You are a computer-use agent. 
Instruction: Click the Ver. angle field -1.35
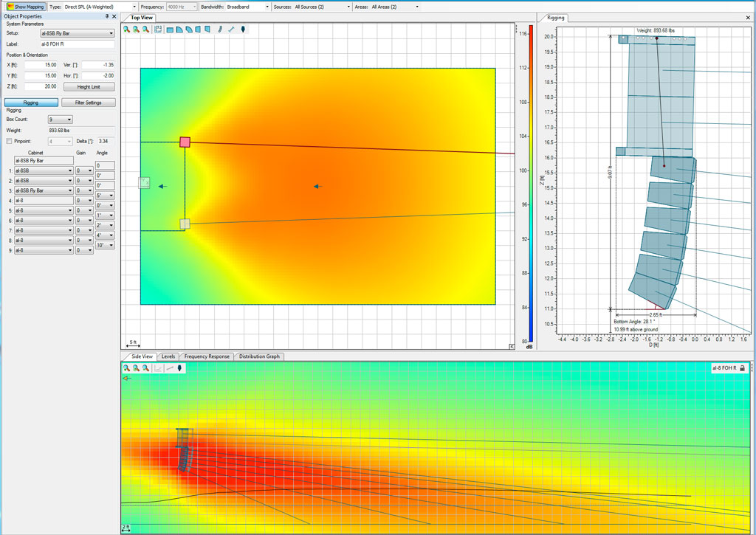[x=98, y=65]
